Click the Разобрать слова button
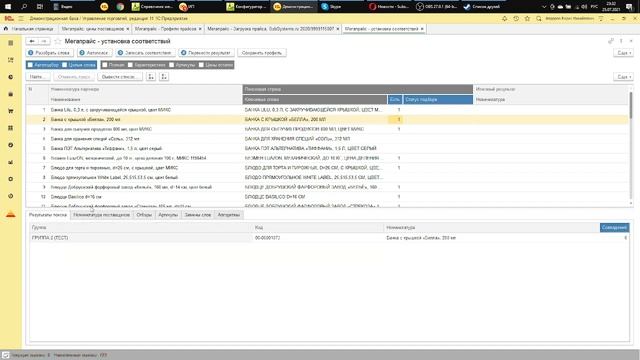The height and width of the screenshot is (360, 640). pos(50,53)
